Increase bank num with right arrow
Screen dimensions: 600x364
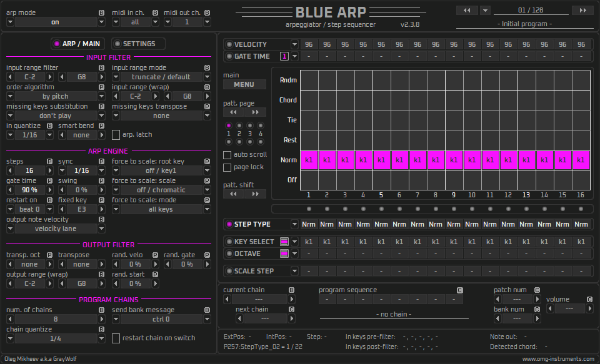tap(537, 318)
